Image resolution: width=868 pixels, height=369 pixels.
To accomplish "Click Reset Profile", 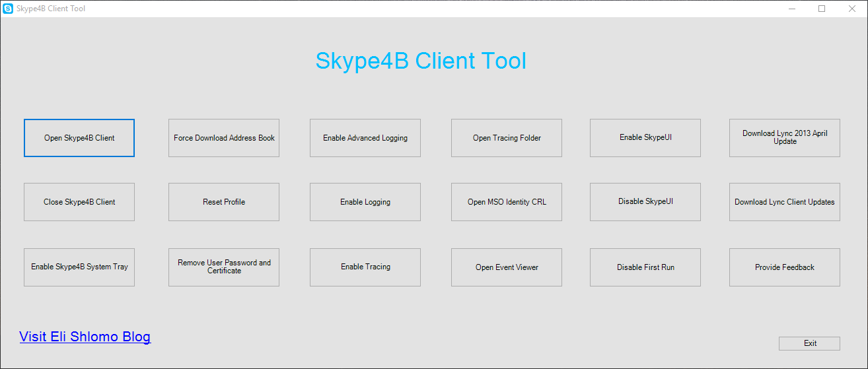I will click(224, 202).
